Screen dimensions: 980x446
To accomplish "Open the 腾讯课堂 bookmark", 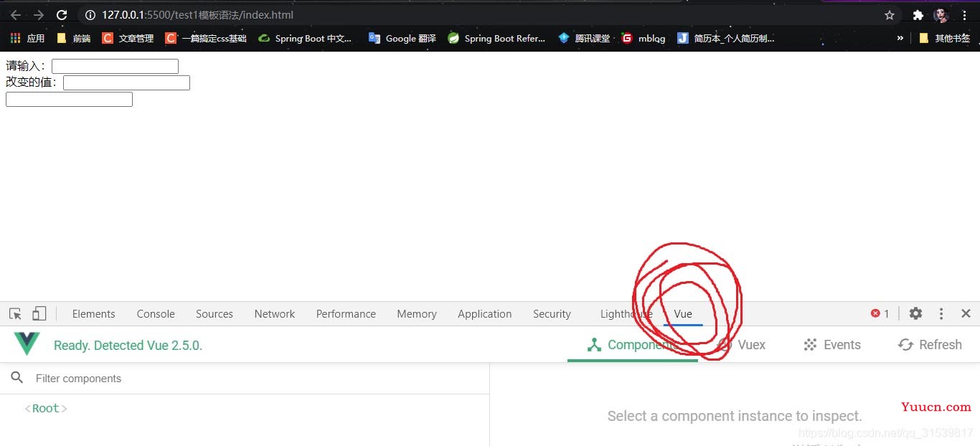I will [x=584, y=38].
